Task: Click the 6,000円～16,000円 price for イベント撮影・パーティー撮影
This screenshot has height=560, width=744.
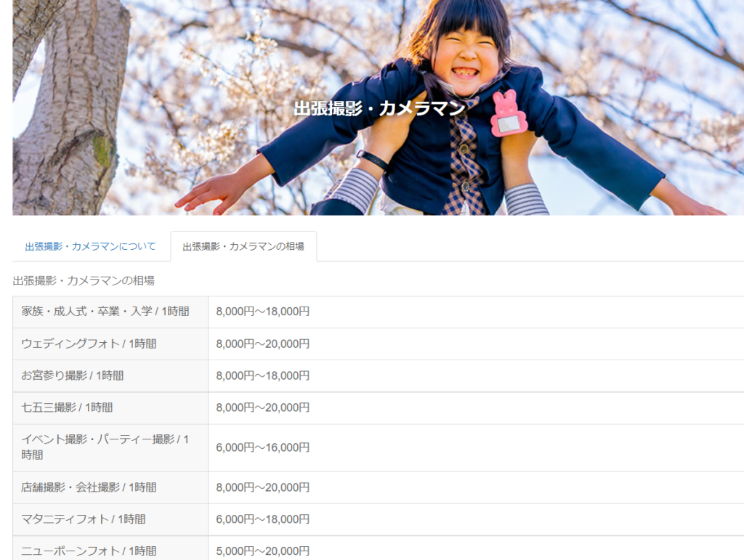Action: point(263,447)
